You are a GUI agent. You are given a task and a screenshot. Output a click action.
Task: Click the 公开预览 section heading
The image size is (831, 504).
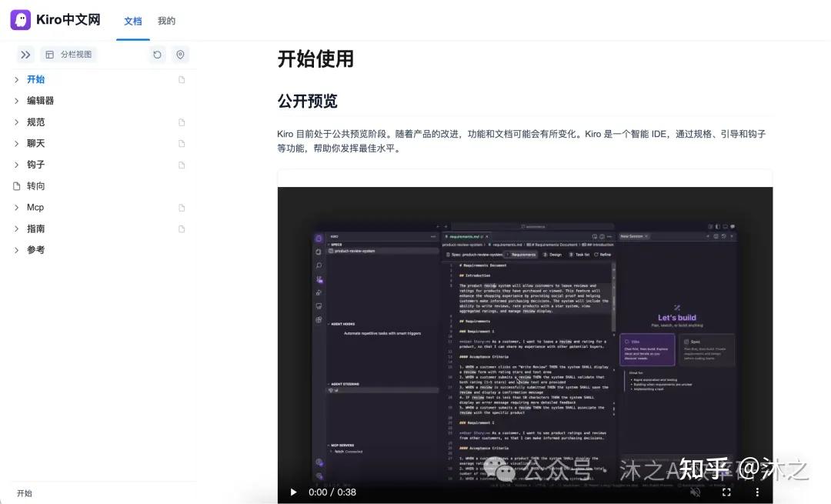(307, 101)
